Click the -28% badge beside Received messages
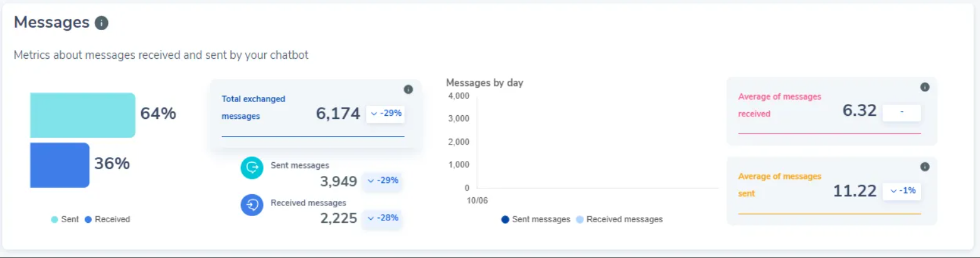 [383, 218]
